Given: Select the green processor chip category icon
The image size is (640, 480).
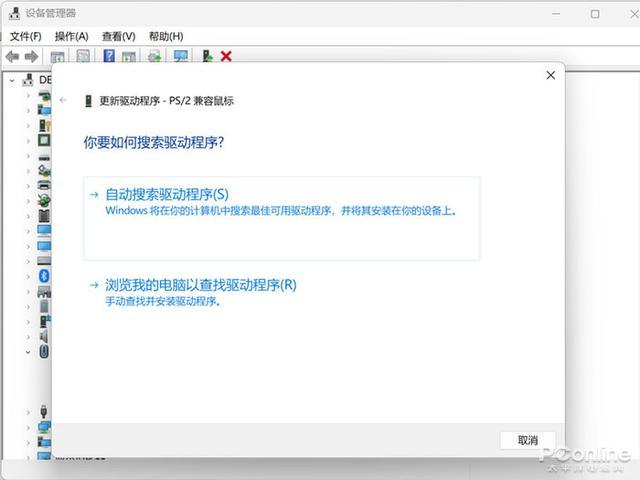Looking at the screenshot, I should (x=44, y=140).
